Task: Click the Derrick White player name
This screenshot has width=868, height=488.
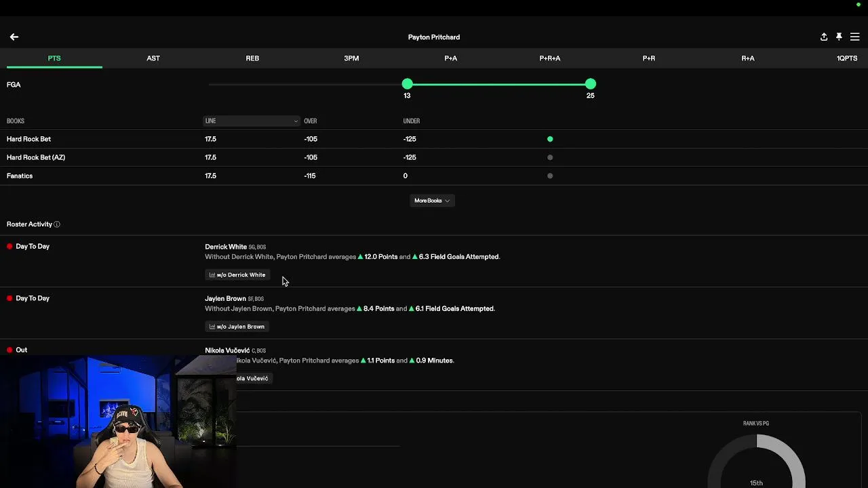Action: pyautogui.click(x=226, y=247)
